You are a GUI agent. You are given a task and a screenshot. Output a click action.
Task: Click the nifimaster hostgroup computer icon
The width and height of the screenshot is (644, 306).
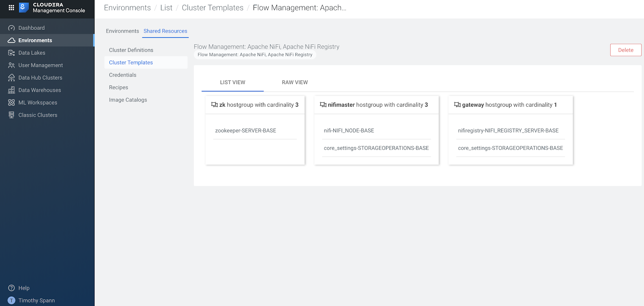[323, 105]
